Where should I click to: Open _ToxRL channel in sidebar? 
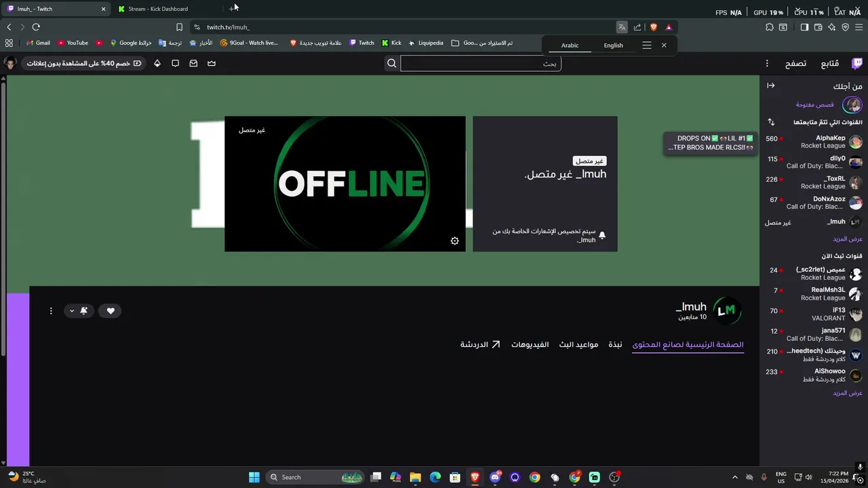(814, 182)
